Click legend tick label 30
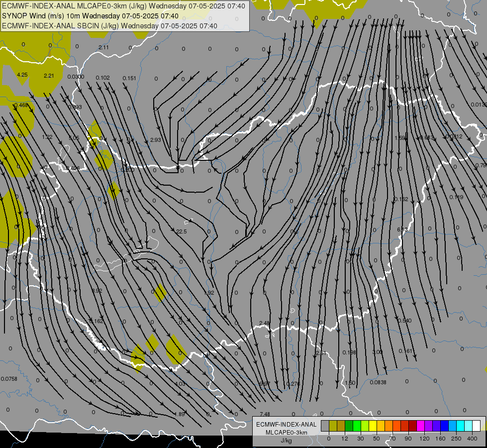487x448 pixels. (360, 439)
